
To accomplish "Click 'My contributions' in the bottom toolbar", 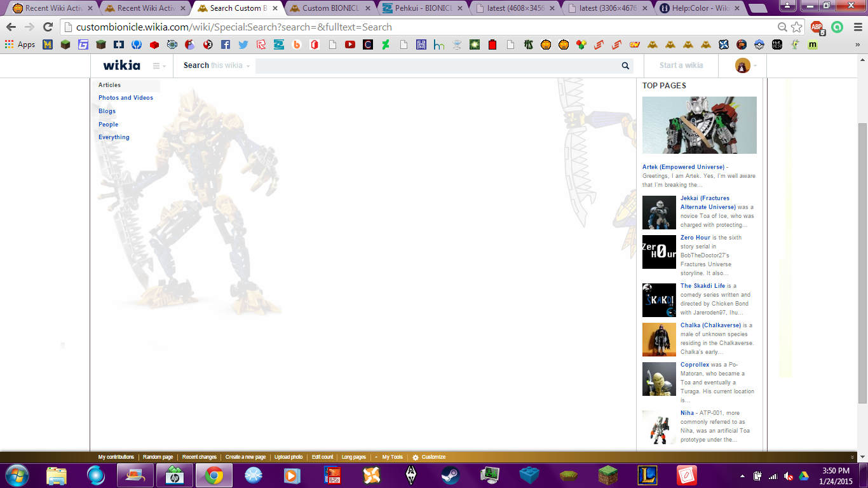I will click(116, 457).
